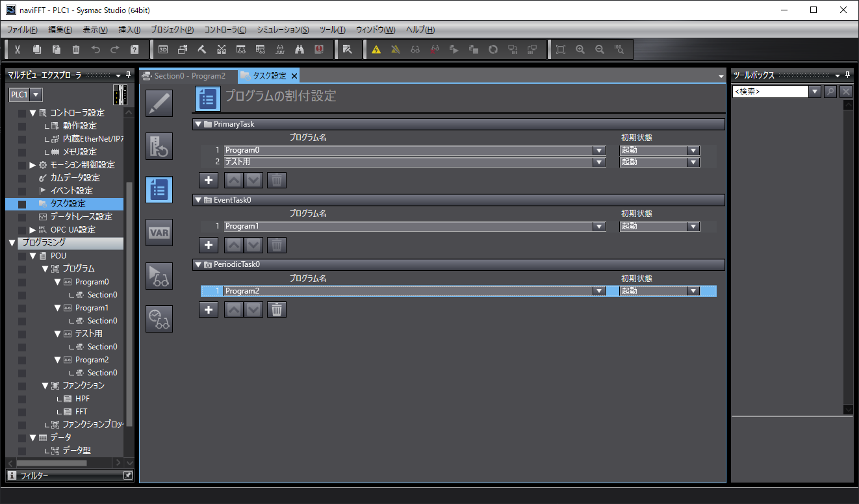The height and width of the screenshot is (504, 859).
Task: Open the Program0 name dropdown in PrimaryTask
Action: pyautogui.click(x=599, y=150)
